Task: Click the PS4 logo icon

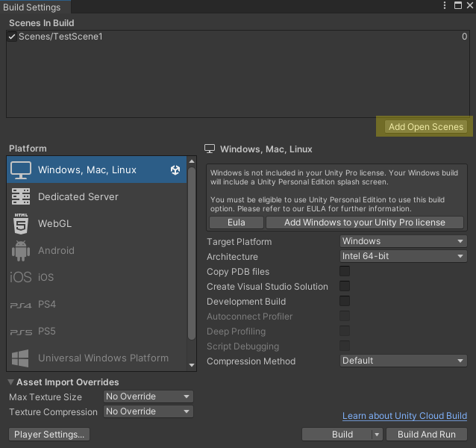Action: pyautogui.click(x=21, y=305)
